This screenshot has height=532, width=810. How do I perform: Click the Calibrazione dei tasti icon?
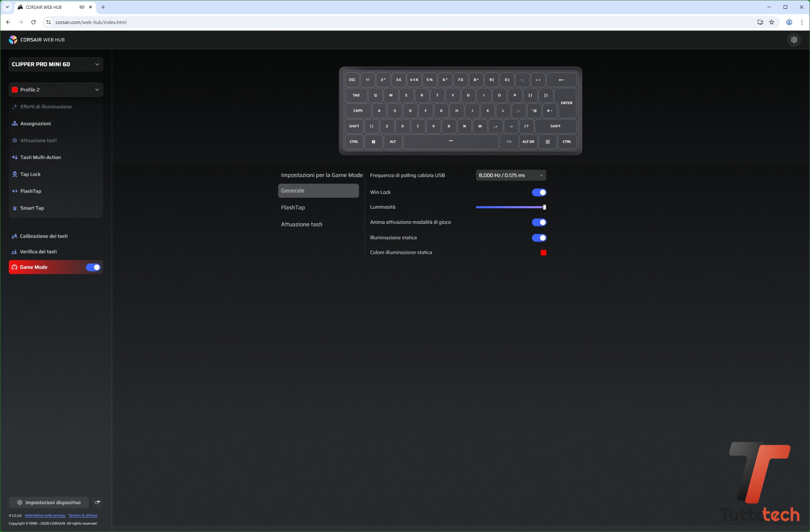coord(14,236)
